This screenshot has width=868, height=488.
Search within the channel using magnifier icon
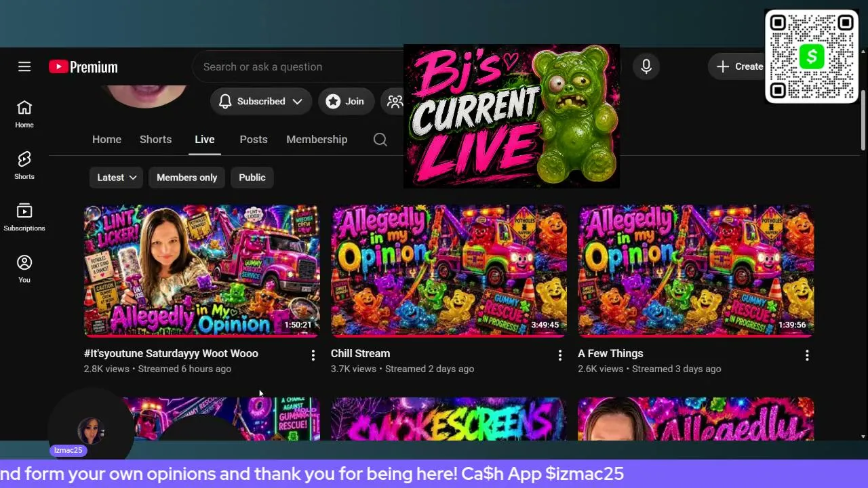[380, 140]
